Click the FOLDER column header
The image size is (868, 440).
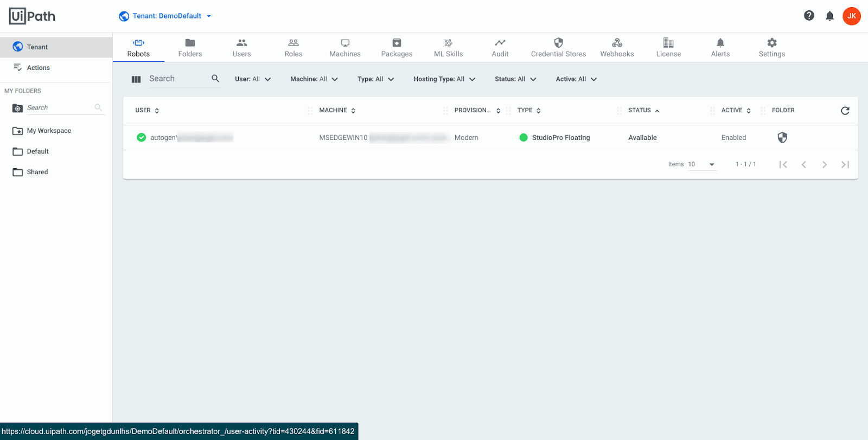coord(783,111)
